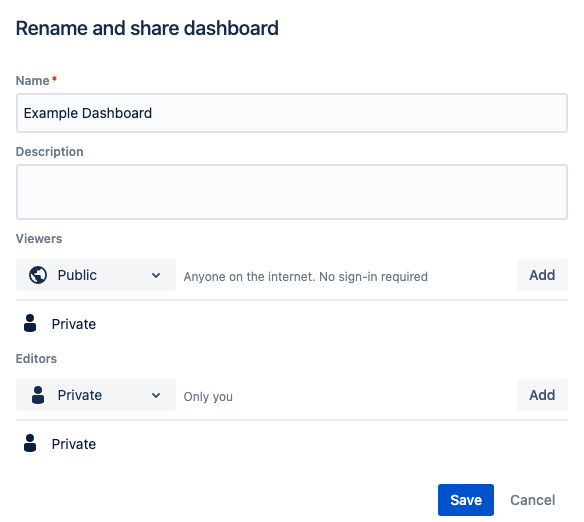Focus the Name input containing Example Dashboard
The image size is (584, 522).
click(292, 113)
